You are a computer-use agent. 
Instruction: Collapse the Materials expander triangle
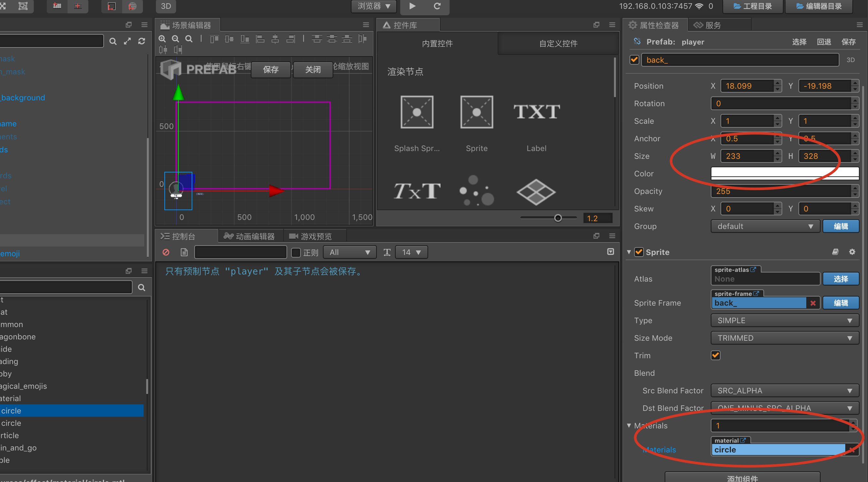629,425
